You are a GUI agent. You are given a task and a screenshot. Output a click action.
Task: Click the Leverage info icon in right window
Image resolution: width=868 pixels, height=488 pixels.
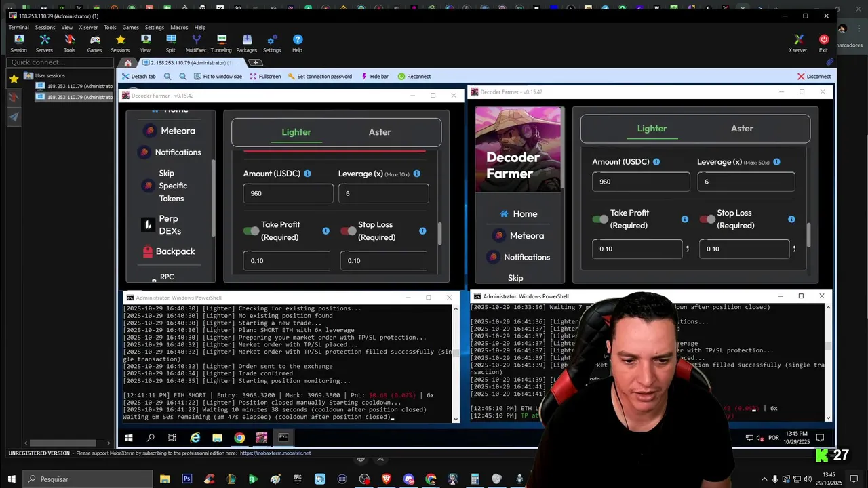pos(776,162)
